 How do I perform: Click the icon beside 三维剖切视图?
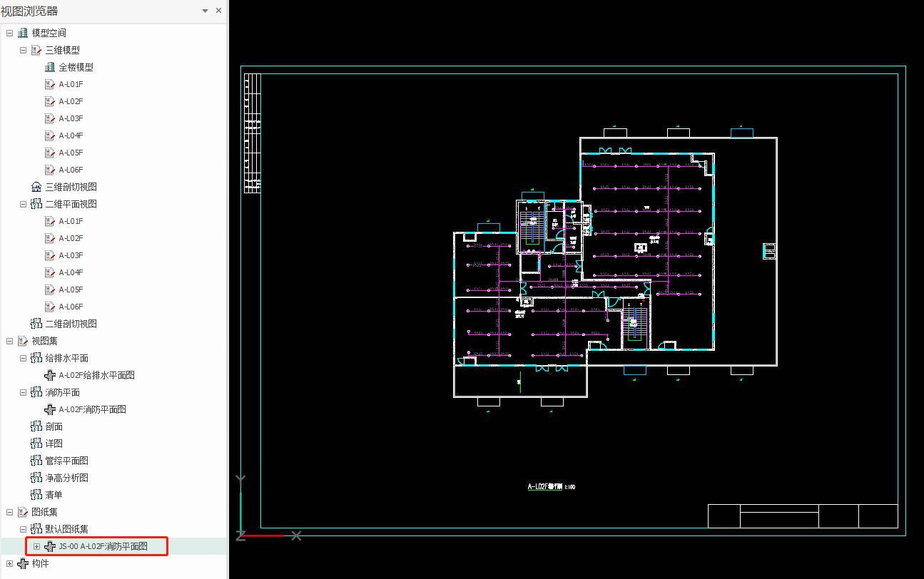pos(36,187)
